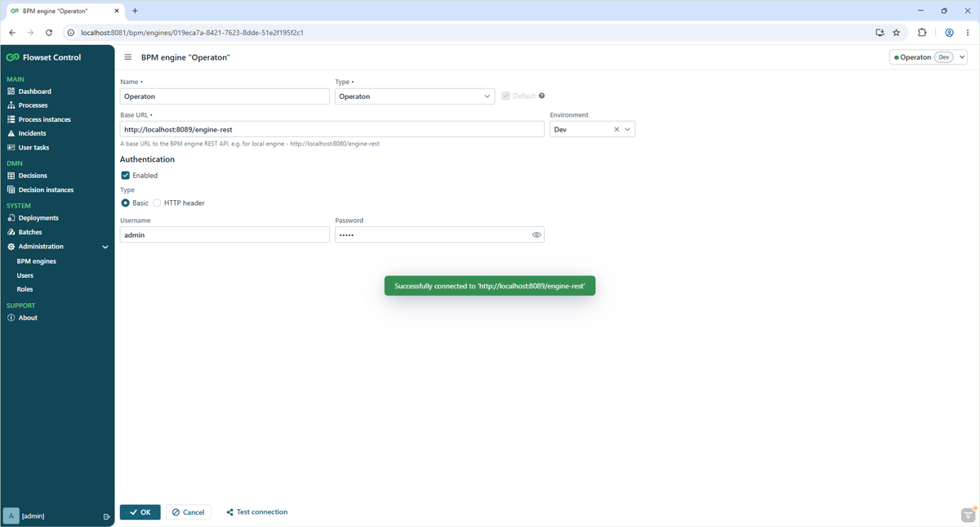Select Basic authentication type
Image resolution: width=980 pixels, height=527 pixels.
point(125,203)
